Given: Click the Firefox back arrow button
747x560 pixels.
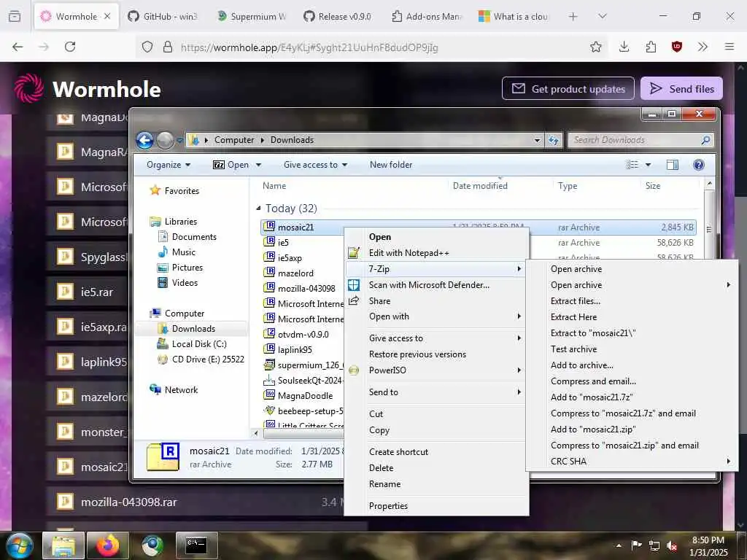Looking at the screenshot, I should (x=18, y=47).
